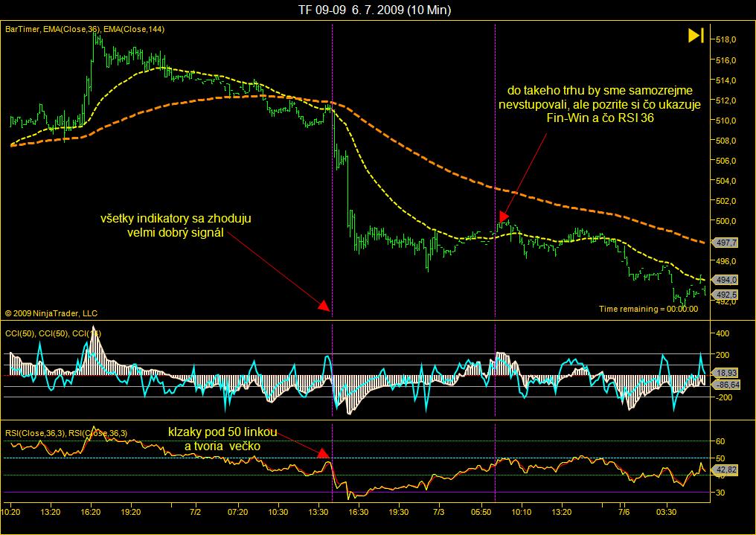Viewport: 756px width, 535px height.
Task: Click the 508,0 price axis label
Action: click(726, 141)
